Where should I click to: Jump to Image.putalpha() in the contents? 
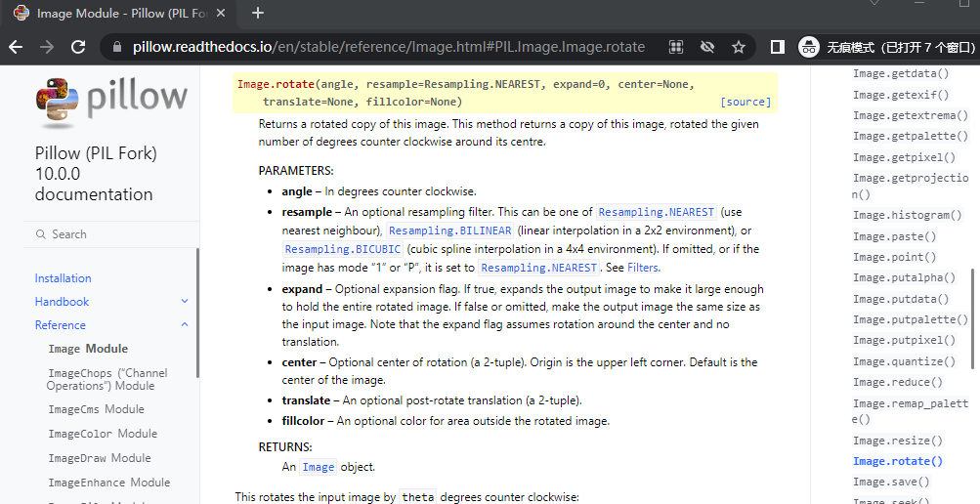point(905,278)
